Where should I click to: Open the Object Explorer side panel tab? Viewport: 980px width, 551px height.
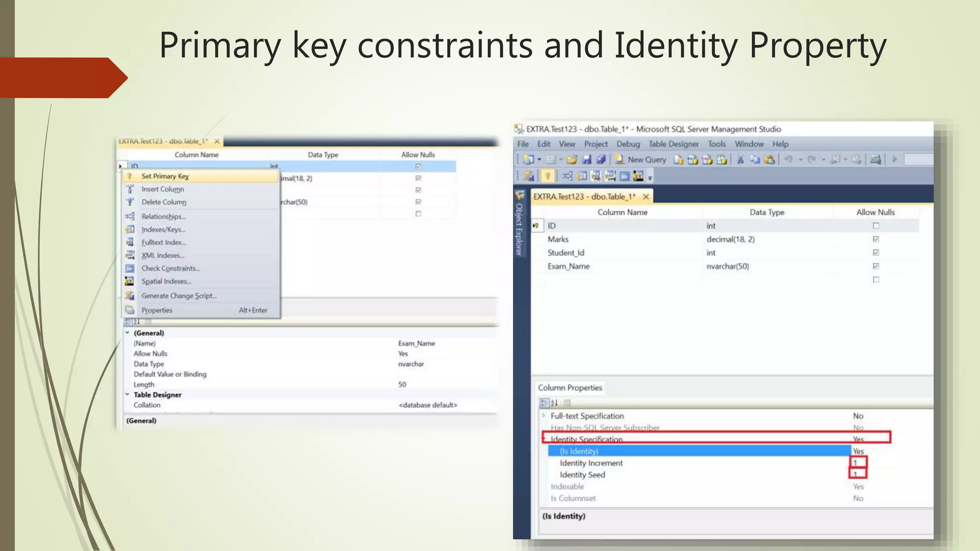pos(519,224)
